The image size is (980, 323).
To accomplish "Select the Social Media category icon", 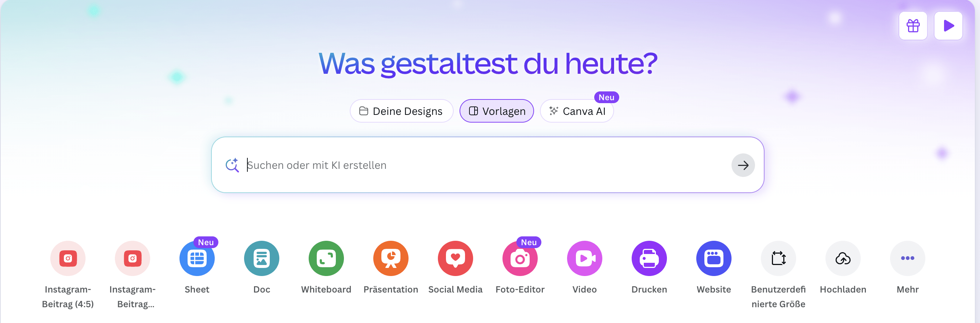I will tap(455, 258).
